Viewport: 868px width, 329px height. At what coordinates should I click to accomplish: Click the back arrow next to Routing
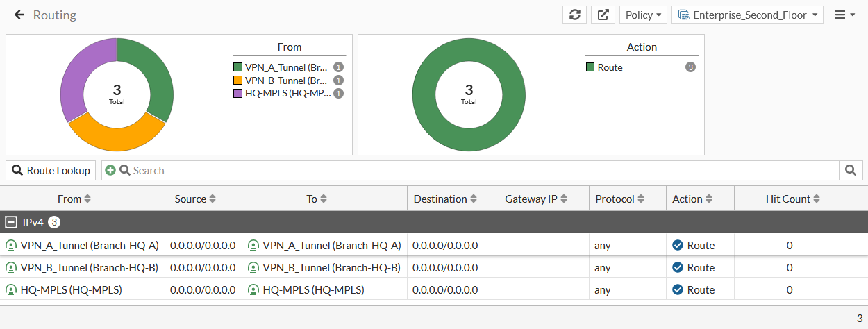(19, 15)
